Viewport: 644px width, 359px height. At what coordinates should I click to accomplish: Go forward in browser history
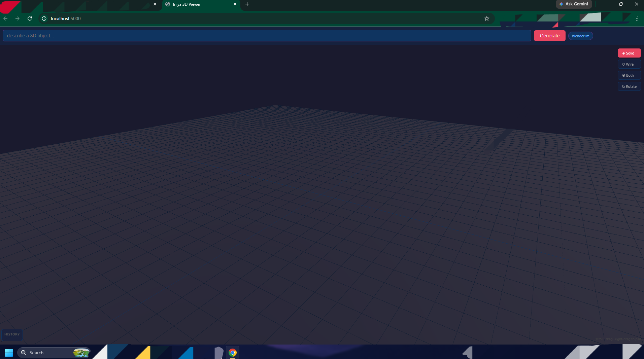(x=18, y=19)
